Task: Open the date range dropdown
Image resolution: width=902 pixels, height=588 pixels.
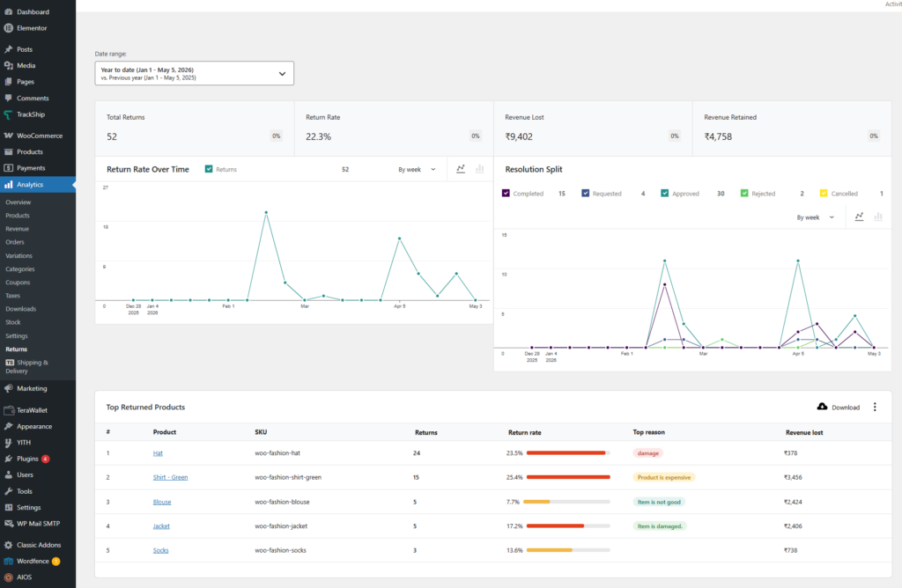Action: click(x=195, y=73)
